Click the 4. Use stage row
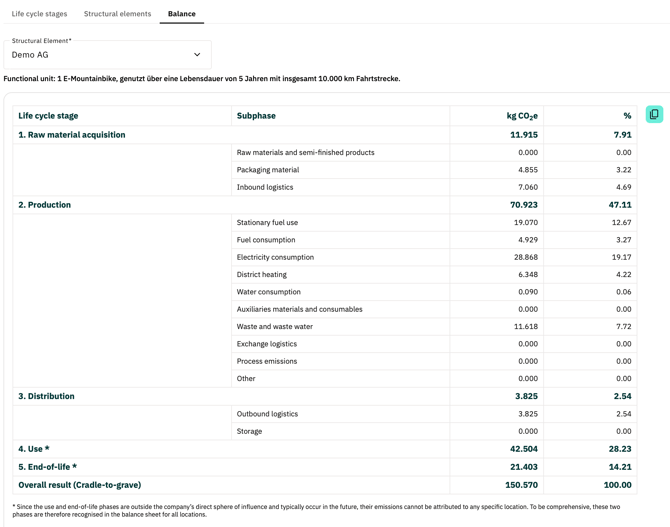Image resolution: width=670 pixels, height=527 pixels. click(x=34, y=449)
